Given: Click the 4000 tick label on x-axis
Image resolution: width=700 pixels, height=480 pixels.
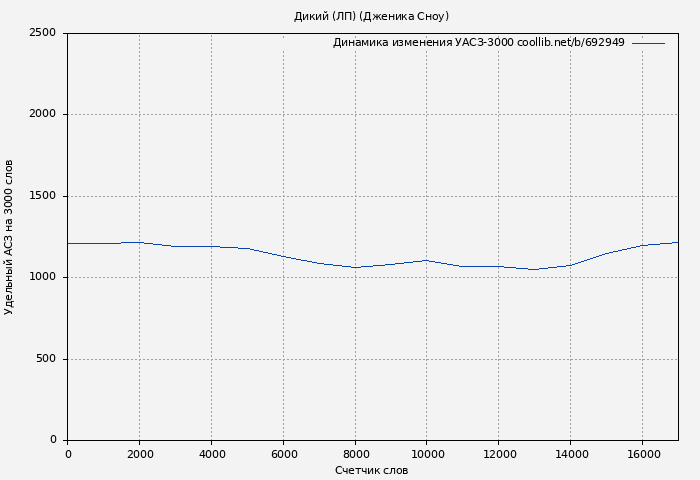Looking at the screenshot, I should coord(211,454).
